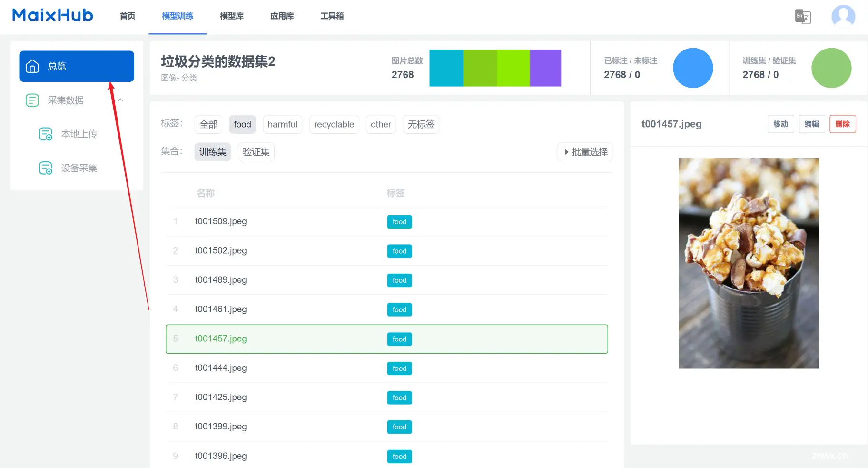Image resolution: width=868 pixels, height=468 pixels.
Task: Click food tag on t001444.jpeg row
Action: (399, 368)
